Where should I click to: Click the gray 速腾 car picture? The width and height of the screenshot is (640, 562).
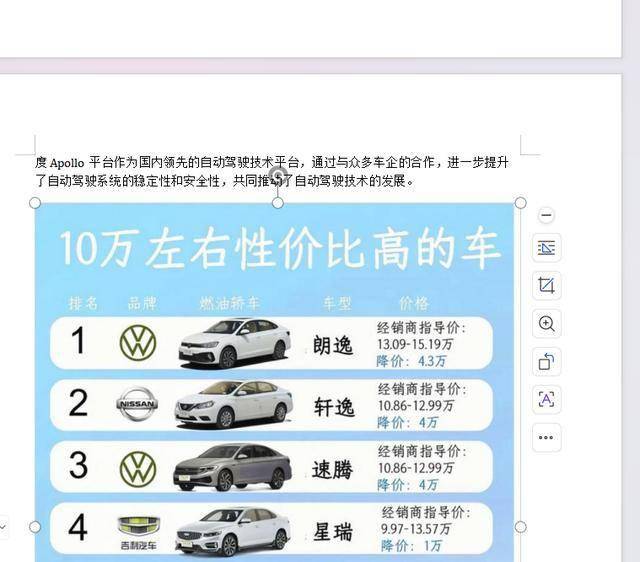click(x=233, y=467)
